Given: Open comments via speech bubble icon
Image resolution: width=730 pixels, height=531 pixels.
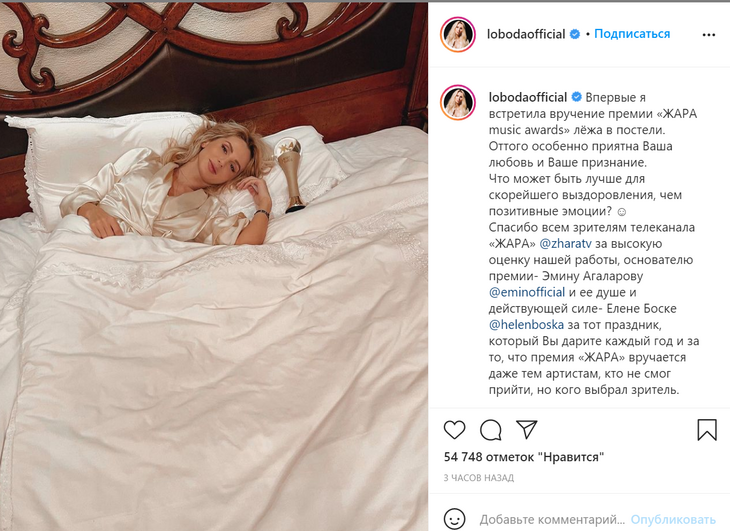Looking at the screenshot, I should click(491, 430).
